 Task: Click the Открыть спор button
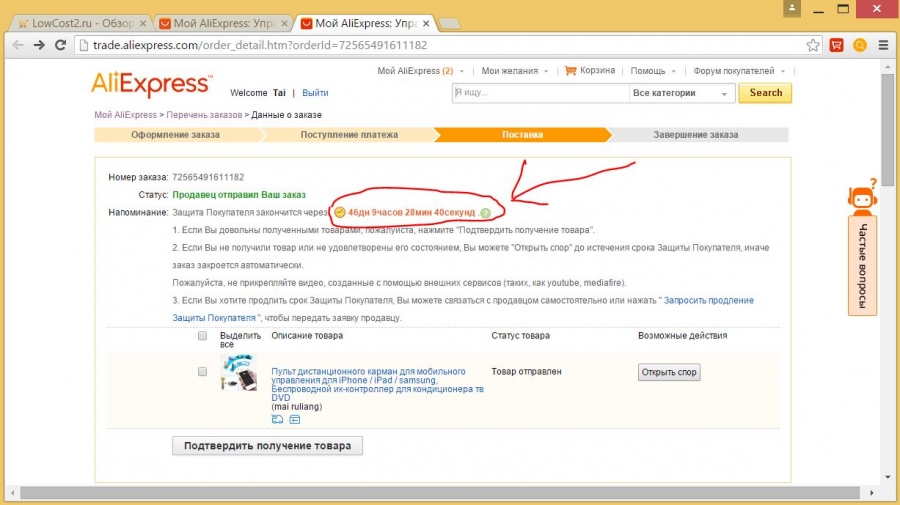(669, 372)
